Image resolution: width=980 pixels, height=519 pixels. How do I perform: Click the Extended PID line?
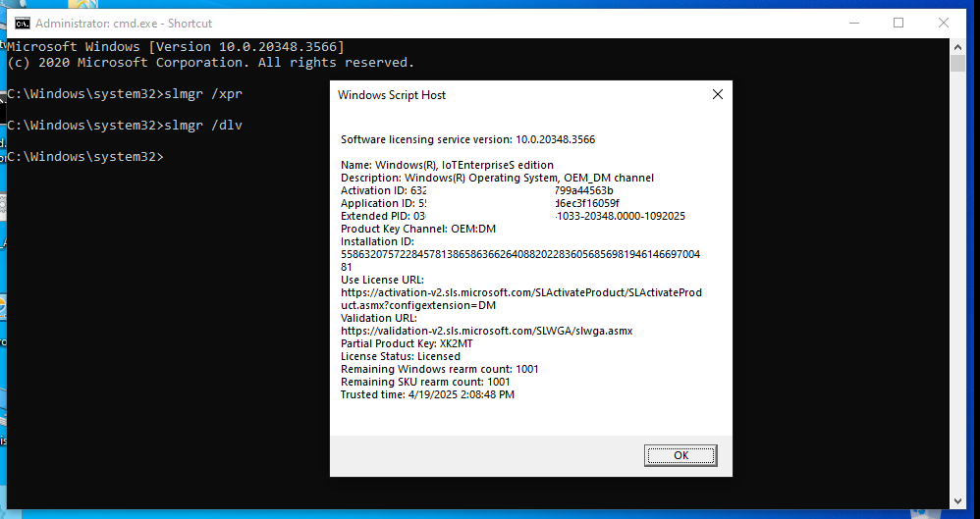pyautogui.click(x=513, y=216)
